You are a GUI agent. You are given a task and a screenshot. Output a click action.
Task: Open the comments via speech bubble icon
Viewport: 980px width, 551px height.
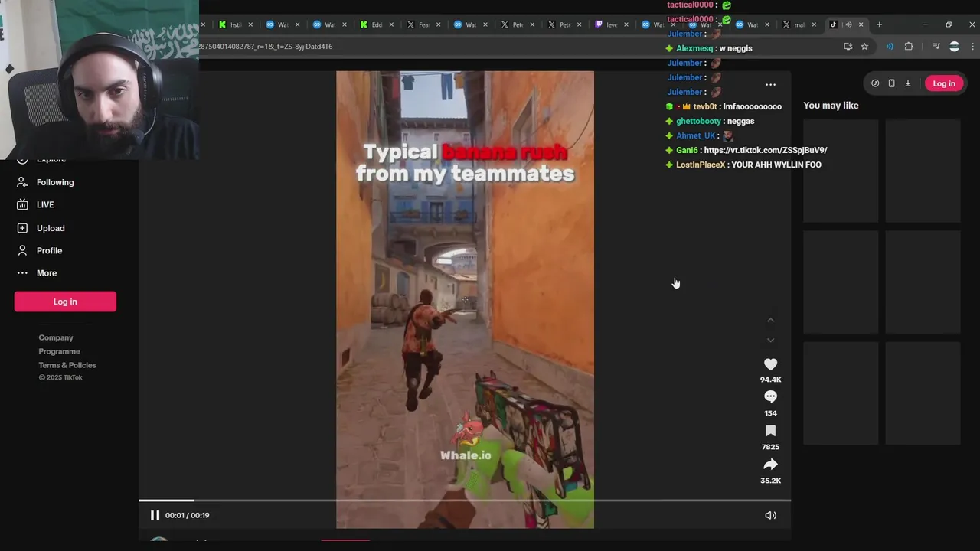click(x=770, y=396)
